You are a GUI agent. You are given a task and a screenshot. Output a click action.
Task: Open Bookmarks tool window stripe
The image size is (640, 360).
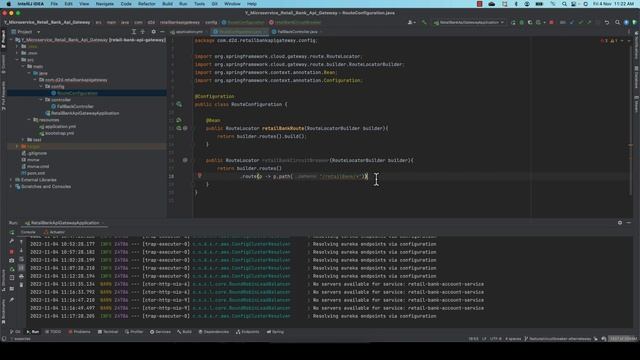tap(4, 312)
